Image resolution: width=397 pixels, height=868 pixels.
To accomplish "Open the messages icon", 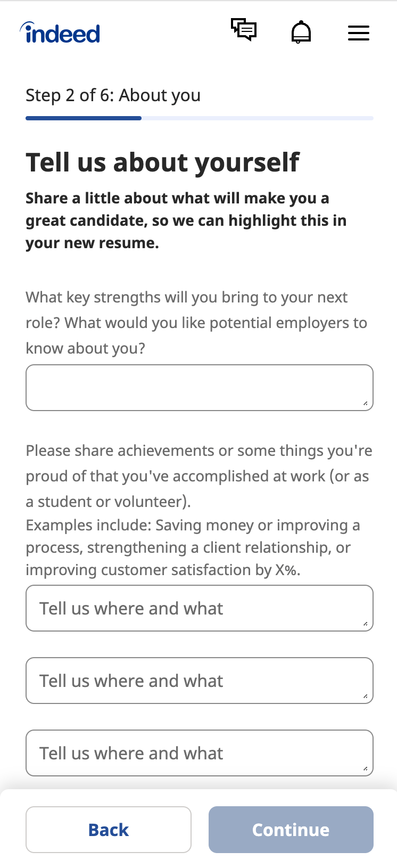I will [244, 30].
